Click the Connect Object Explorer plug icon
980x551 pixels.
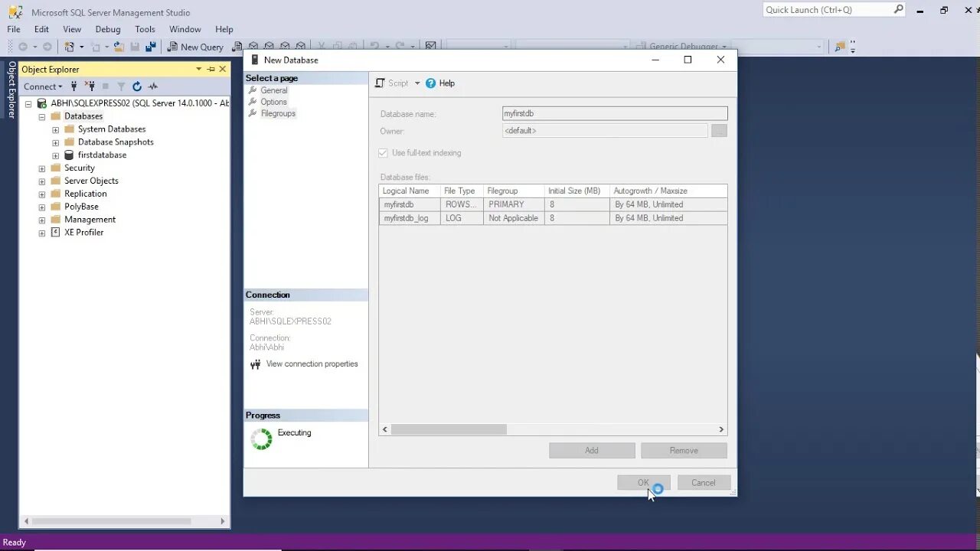[74, 86]
